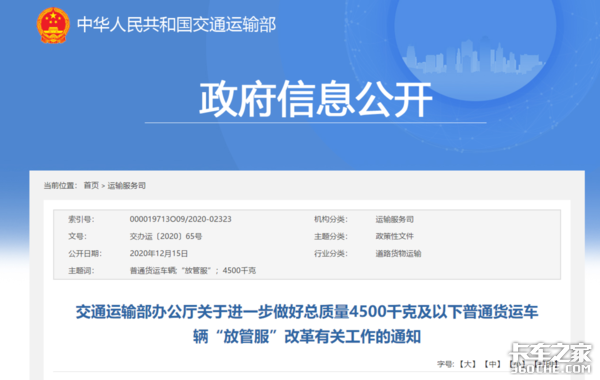Click the article title about 4500千克 普通货运车辆
The height and width of the screenshot is (380, 600).
pyautogui.click(x=307, y=325)
